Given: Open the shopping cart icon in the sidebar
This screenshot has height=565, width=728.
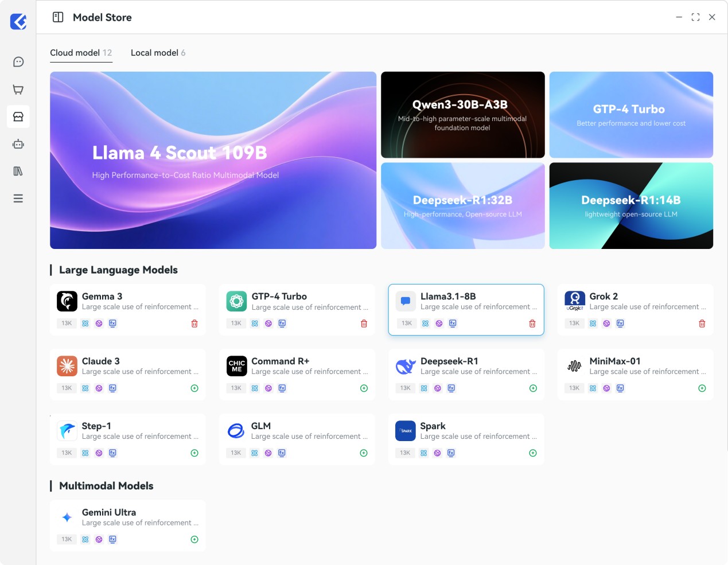Looking at the screenshot, I should coord(18,89).
